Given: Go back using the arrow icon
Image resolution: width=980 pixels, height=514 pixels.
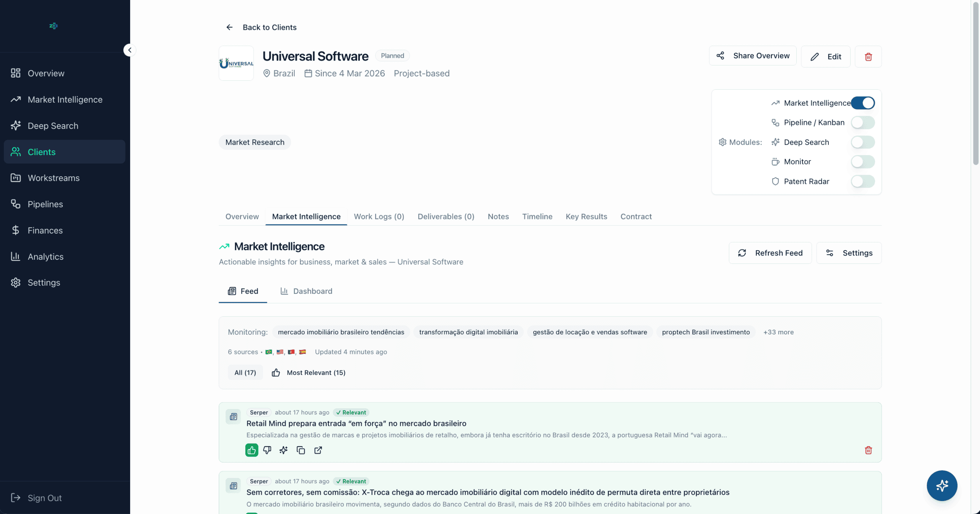Looking at the screenshot, I should tap(229, 27).
